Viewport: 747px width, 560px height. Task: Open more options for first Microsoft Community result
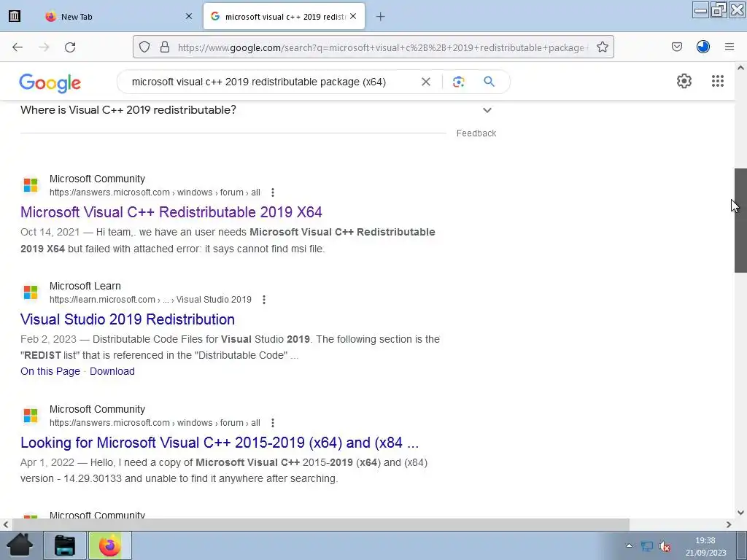[273, 192]
